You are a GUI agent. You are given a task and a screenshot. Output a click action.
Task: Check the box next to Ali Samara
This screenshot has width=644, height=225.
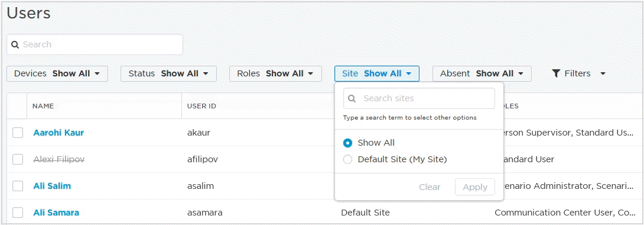pos(18,213)
